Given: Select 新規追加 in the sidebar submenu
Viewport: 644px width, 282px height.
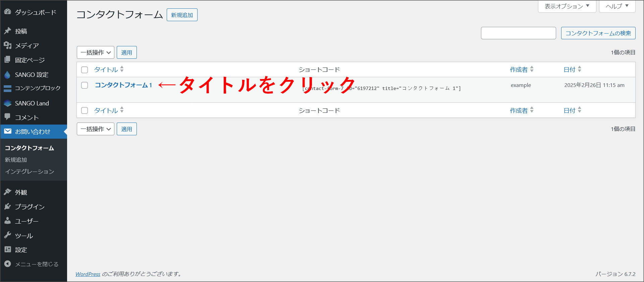Looking at the screenshot, I should 16,160.
